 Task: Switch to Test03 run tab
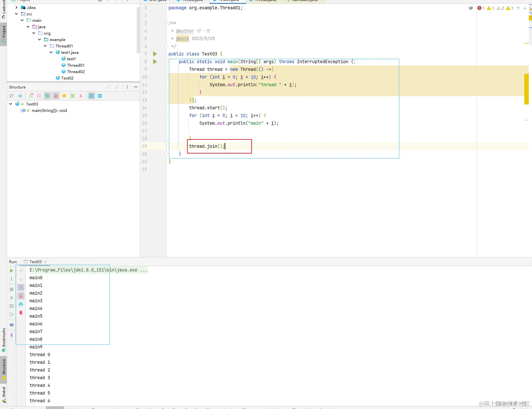[35, 262]
